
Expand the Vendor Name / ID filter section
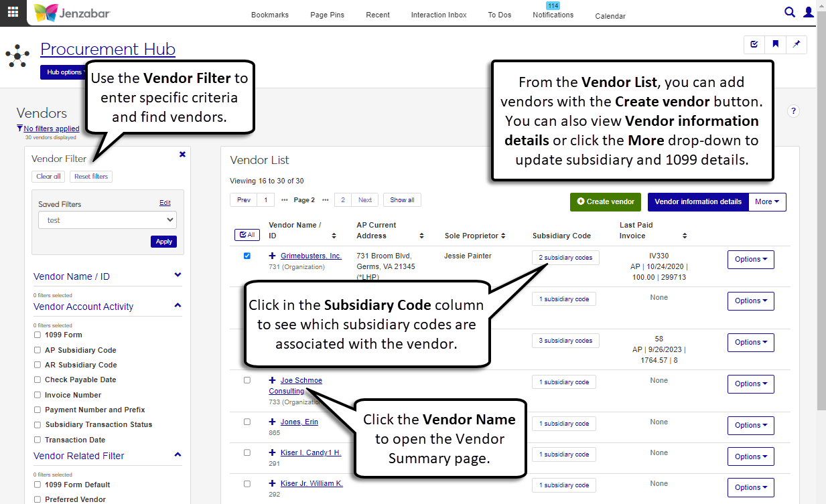(178, 275)
